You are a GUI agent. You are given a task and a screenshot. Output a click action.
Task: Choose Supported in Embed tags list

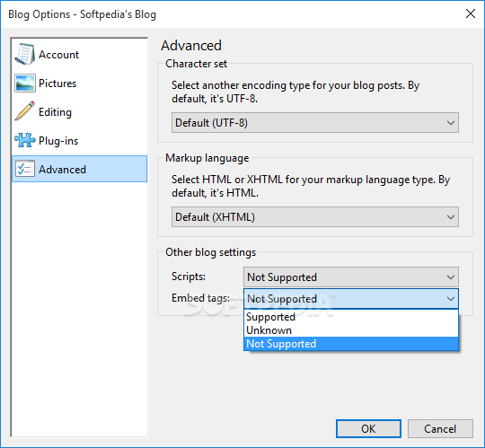tap(351, 317)
